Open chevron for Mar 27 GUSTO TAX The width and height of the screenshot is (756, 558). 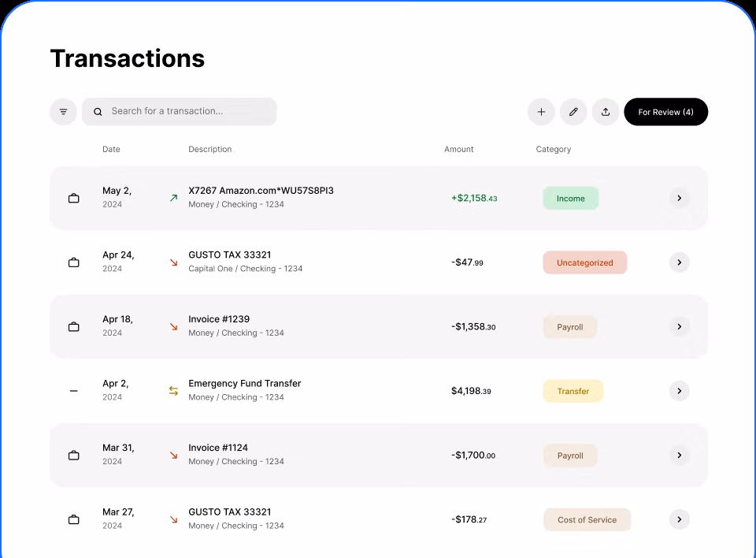tap(679, 519)
